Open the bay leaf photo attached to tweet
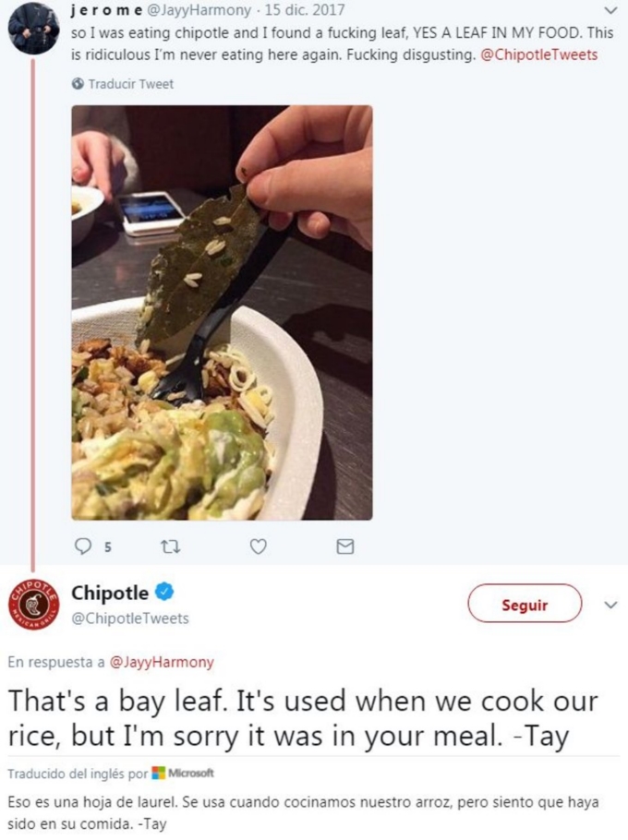The width and height of the screenshot is (628, 840). click(x=222, y=312)
